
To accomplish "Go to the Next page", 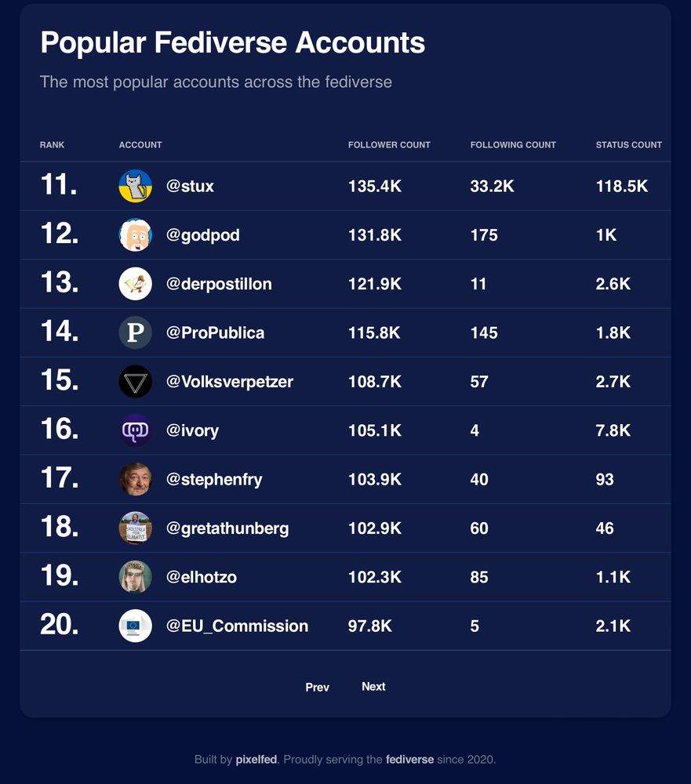I will [373, 687].
